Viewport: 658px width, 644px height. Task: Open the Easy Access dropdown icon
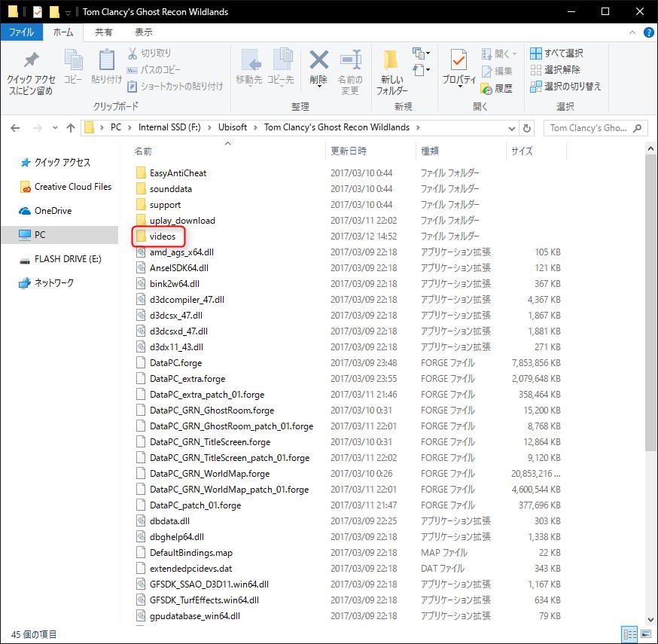point(421,70)
